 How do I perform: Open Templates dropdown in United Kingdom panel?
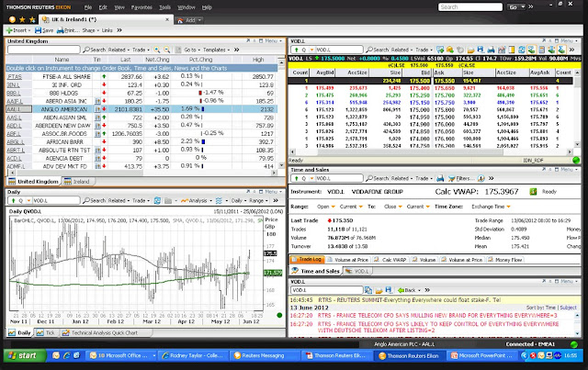pos(217,50)
